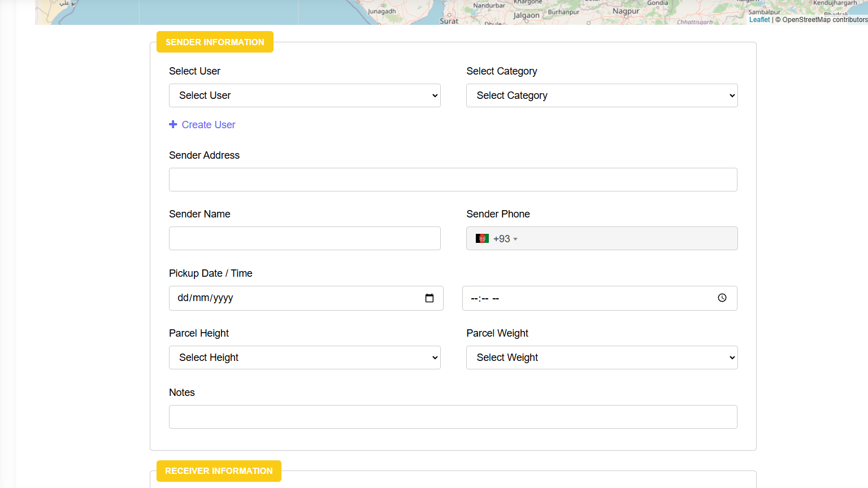Image resolution: width=868 pixels, height=488 pixels.
Task: Focus the Sender Address text field
Action: pyautogui.click(x=453, y=180)
